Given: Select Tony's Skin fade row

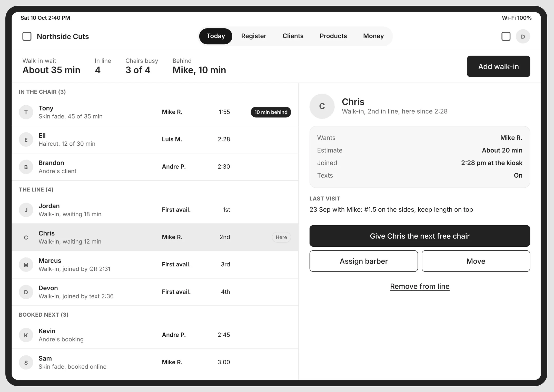Looking at the screenshot, I should (x=155, y=112).
